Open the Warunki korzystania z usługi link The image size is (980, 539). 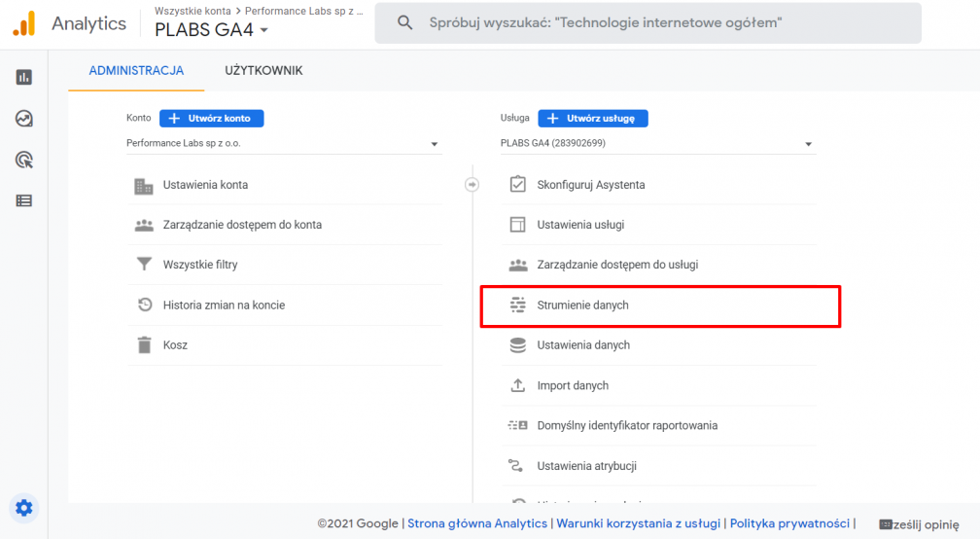638,524
